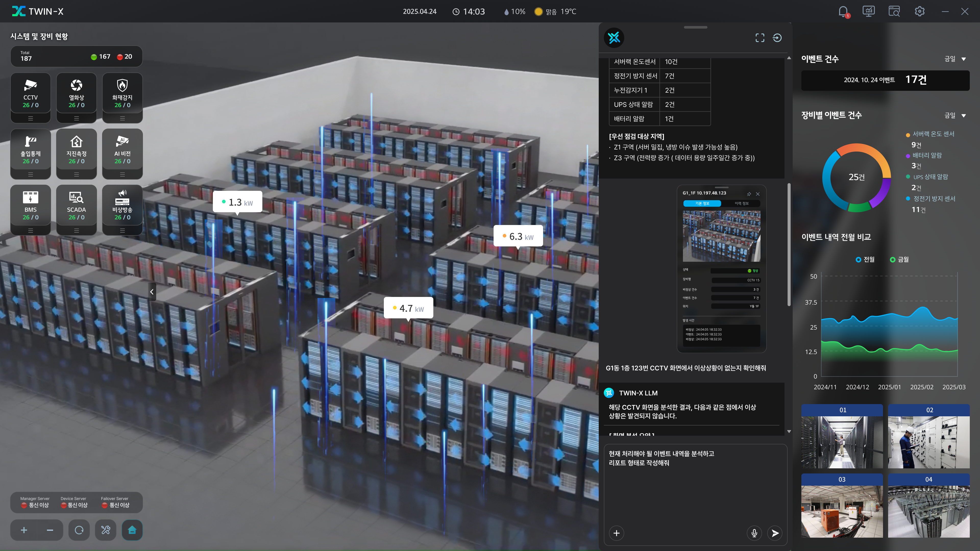The image size is (980, 551).
Task: Open the calendar search icon
Action: [894, 11]
